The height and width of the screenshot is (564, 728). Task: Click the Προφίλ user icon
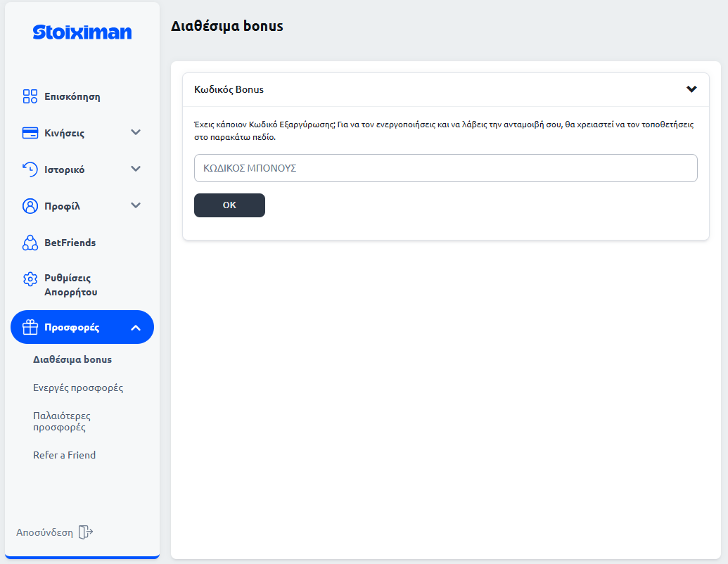click(x=30, y=206)
